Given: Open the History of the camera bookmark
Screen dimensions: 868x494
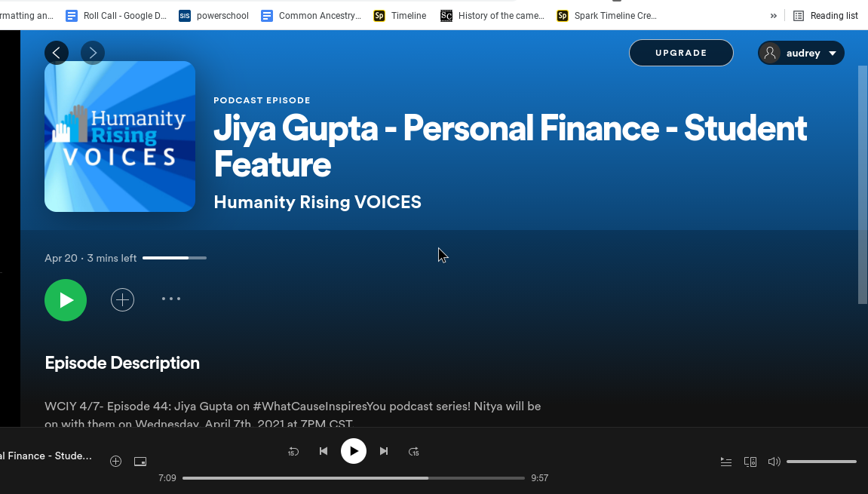Looking at the screenshot, I should click(x=492, y=16).
